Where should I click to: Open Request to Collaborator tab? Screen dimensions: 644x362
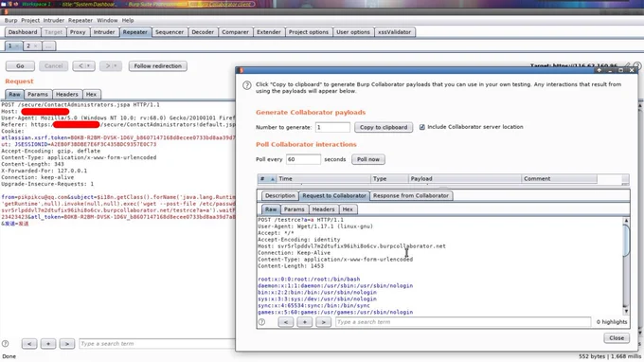pos(334,195)
